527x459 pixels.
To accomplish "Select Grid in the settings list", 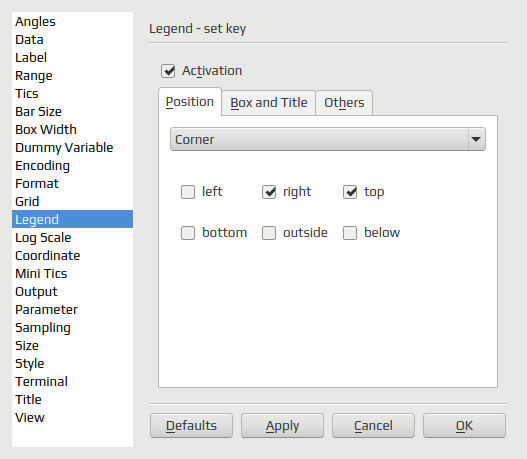I will (72, 202).
